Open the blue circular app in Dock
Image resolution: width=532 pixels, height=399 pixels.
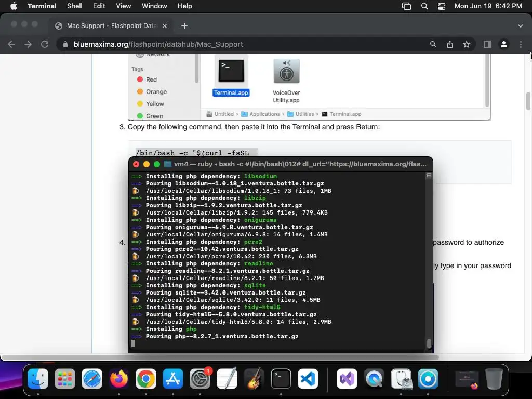tap(428, 379)
